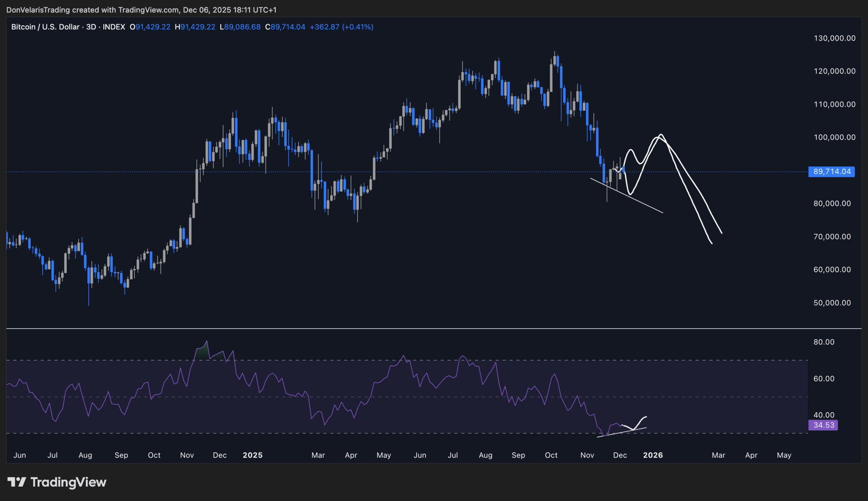Click the RSI 60.00 scale label
868x501 pixels.
coord(824,379)
